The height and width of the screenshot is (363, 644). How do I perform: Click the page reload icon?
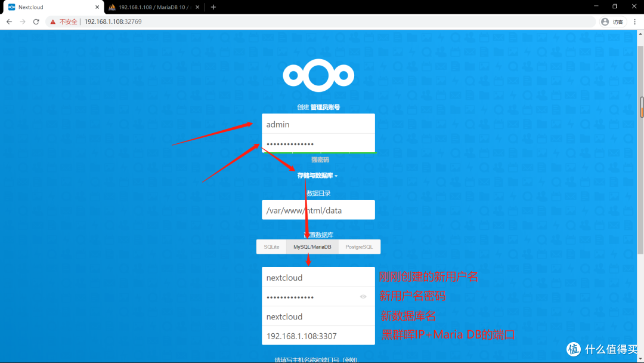[x=36, y=21]
